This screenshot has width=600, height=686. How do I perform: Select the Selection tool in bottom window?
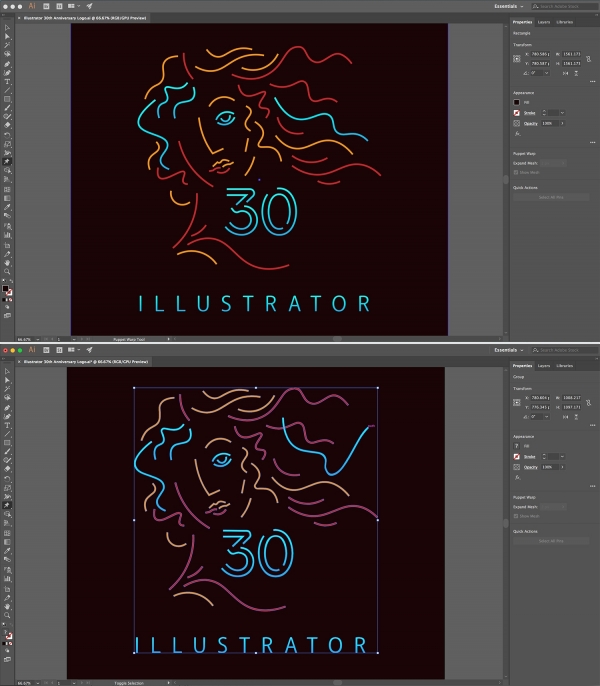point(7,371)
